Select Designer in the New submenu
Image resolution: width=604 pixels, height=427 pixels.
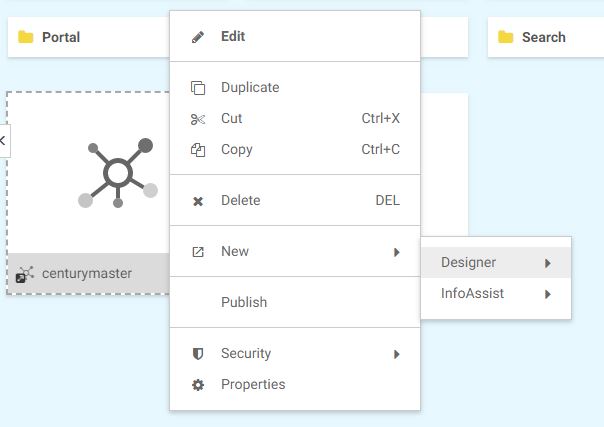pyautogui.click(x=468, y=263)
